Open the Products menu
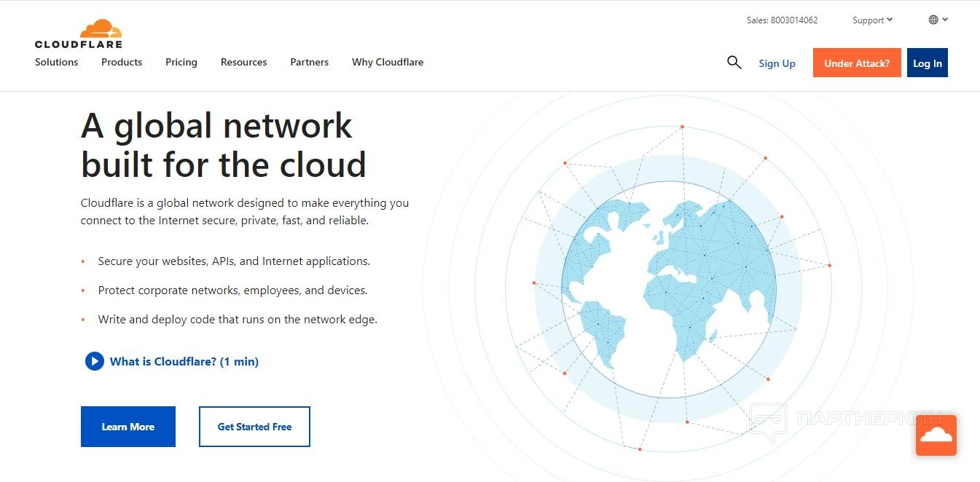980x482 pixels. [122, 63]
